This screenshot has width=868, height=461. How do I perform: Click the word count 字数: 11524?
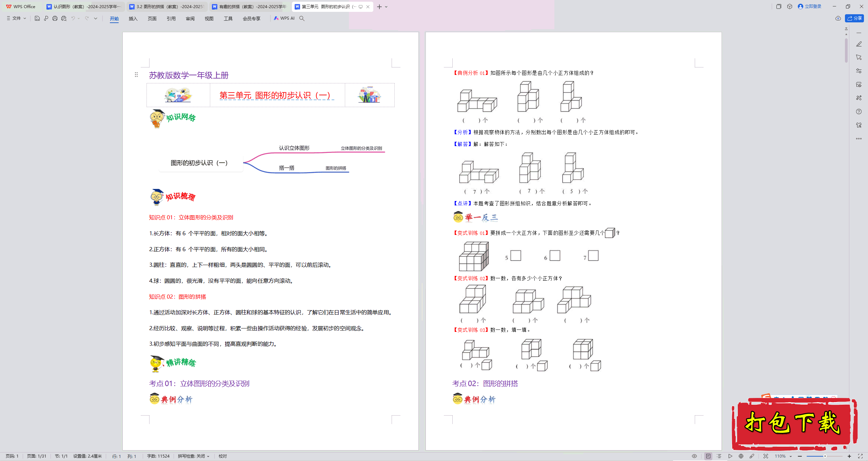[x=158, y=456]
